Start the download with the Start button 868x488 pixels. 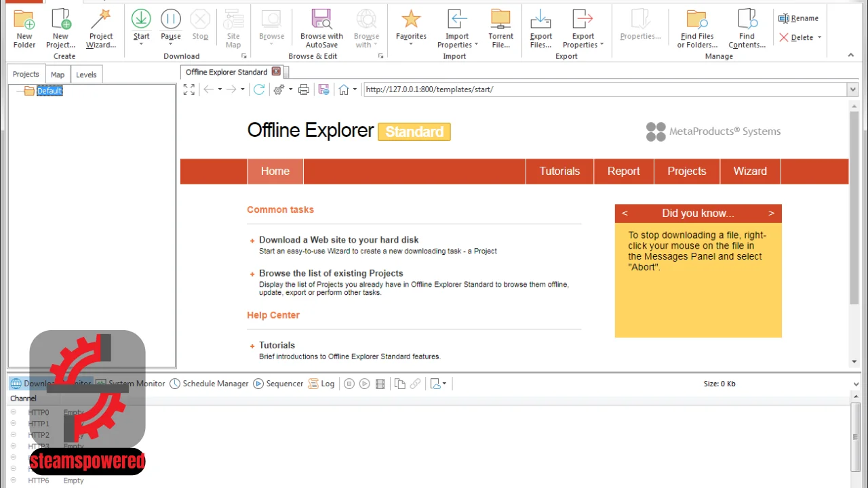click(141, 23)
